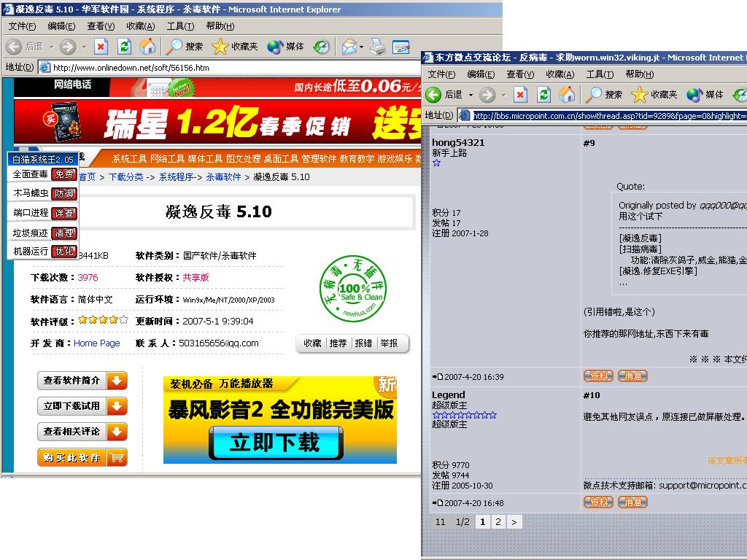The width and height of the screenshot is (747, 560).
Task: Open 收藏夹 favorites in the micropoint forum window
Action: pos(655,95)
